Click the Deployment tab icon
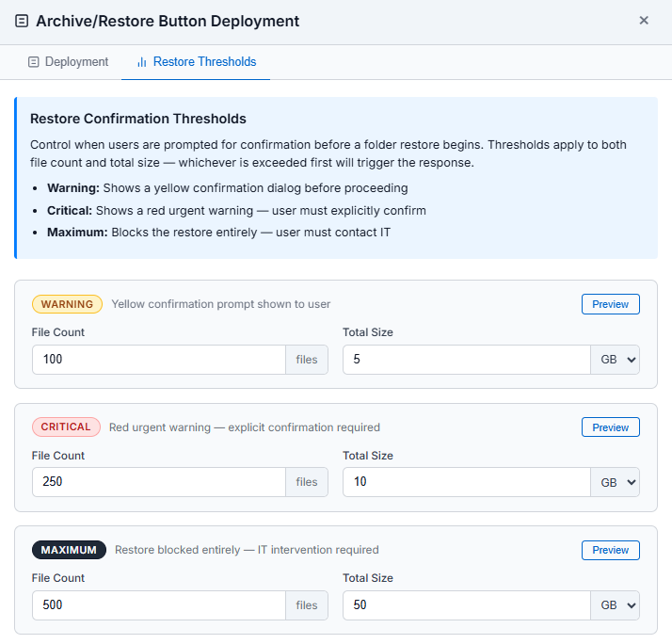The height and width of the screenshot is (644, 672). click(x=34, y=62)
